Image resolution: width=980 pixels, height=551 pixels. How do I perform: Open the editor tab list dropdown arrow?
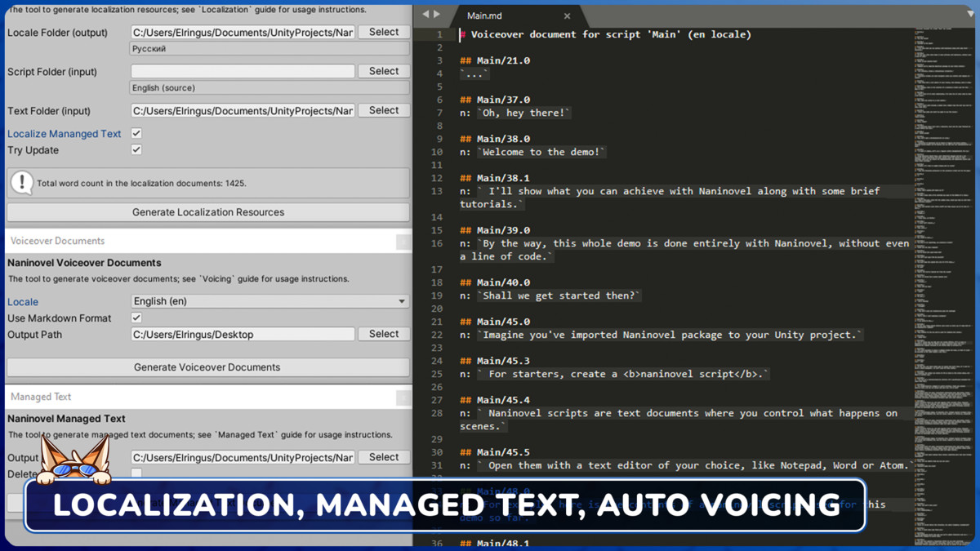[x=970, y=15]
